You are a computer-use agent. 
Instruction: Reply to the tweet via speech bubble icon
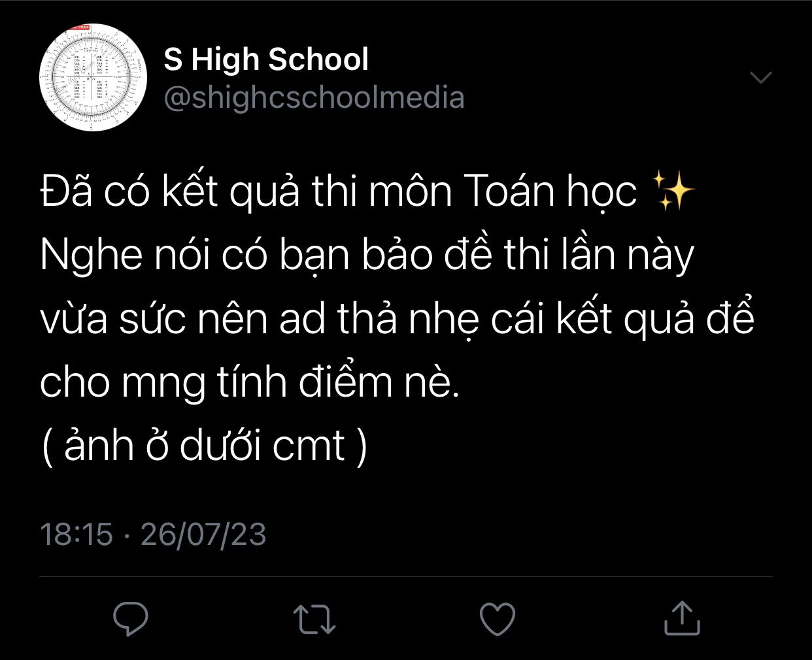pyautogui.click(x=130, y=618)
